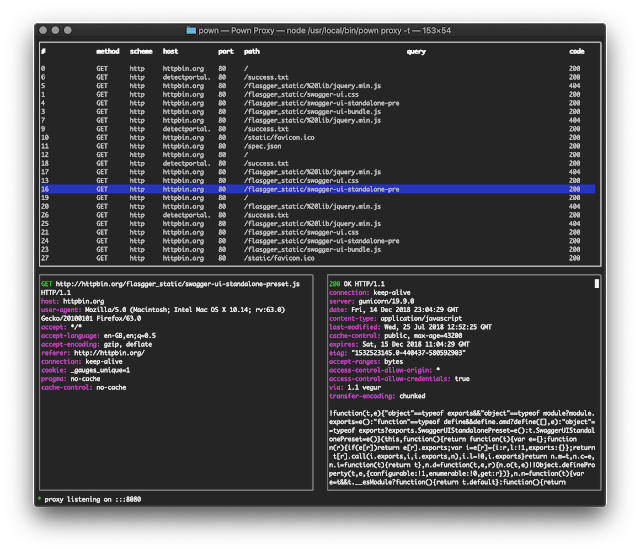Viewport: 640px width, 552px height.
Task: Select request row number 17 jquery.min.js
Action: [x=318, y=172]
